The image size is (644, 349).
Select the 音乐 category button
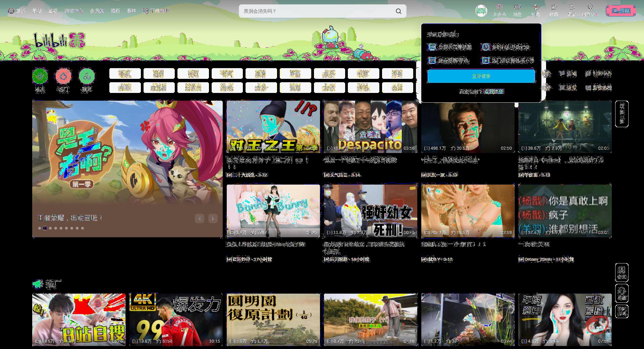[x=261, y=88]
